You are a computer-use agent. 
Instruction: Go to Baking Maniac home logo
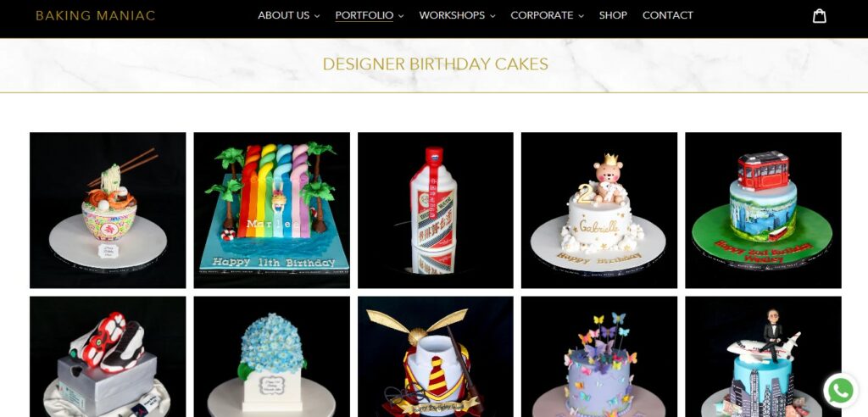[95, 15]
